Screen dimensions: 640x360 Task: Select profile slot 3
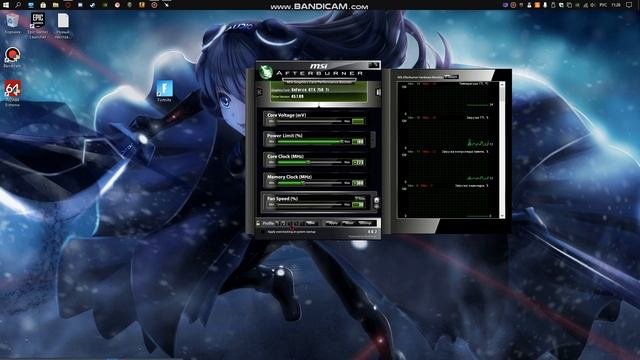[x=289, y=223]
